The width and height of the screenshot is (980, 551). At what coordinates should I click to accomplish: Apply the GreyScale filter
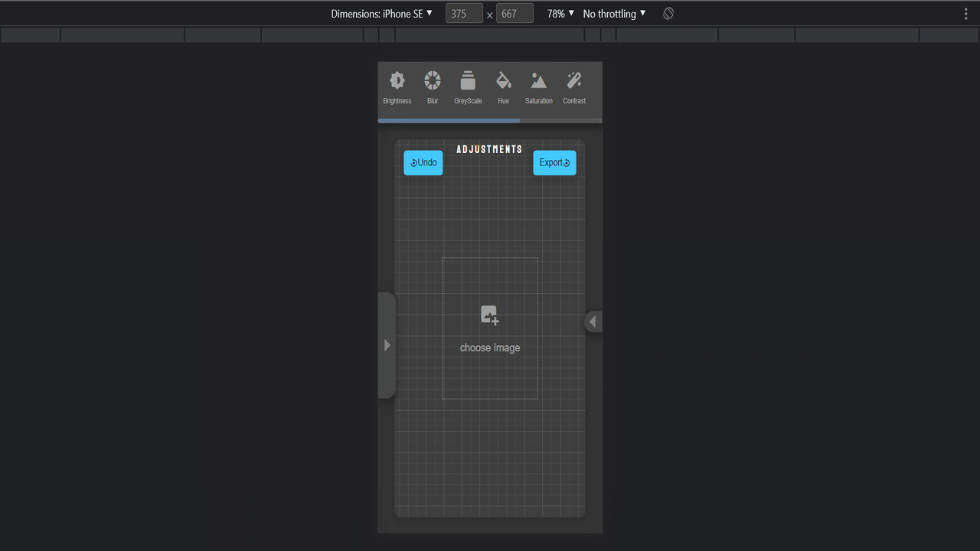468,86
